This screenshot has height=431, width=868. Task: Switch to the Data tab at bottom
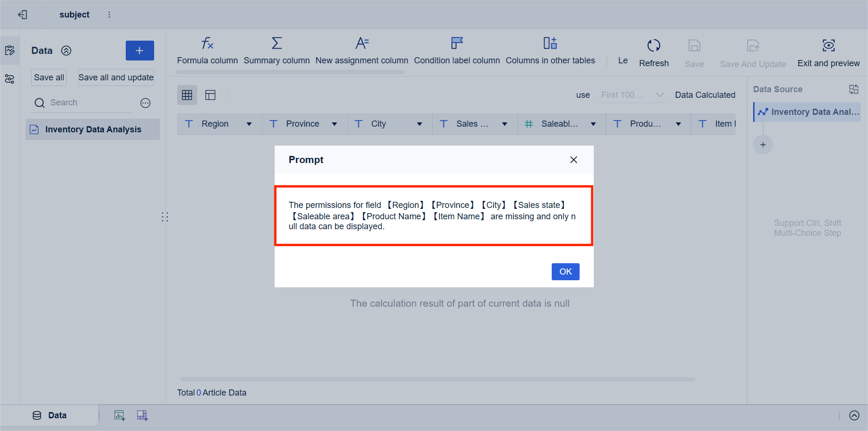click(x=50, y=415)
